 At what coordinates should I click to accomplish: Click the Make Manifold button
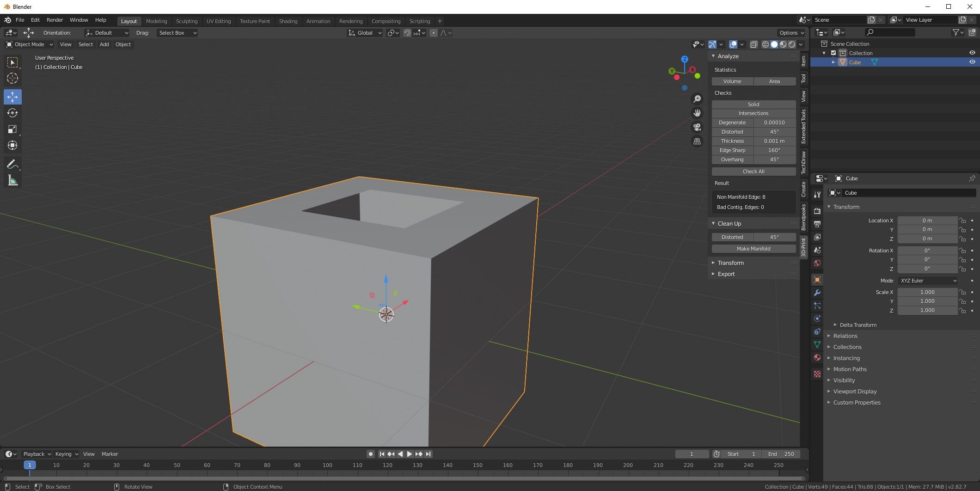pos(753,249)
